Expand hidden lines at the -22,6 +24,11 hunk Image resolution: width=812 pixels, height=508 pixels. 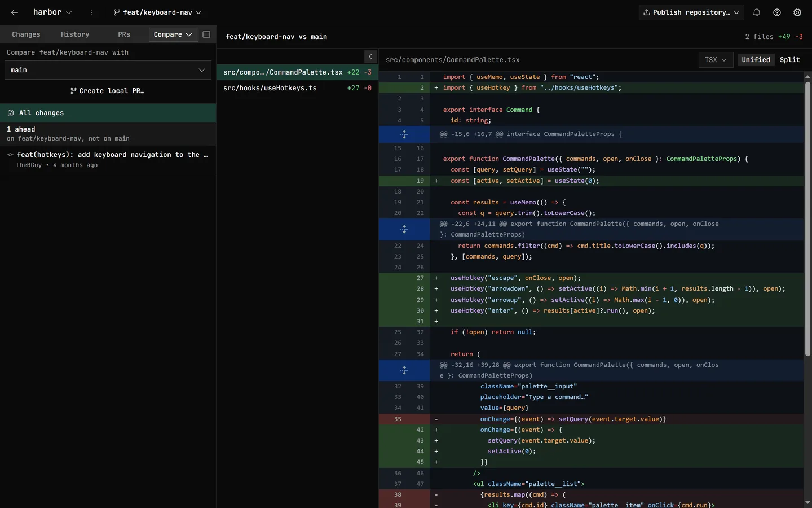click(x=404, y=229)
